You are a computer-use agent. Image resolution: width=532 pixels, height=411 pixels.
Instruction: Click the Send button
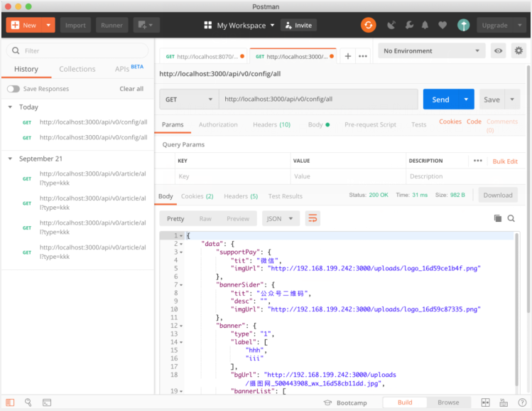point(440,99)
